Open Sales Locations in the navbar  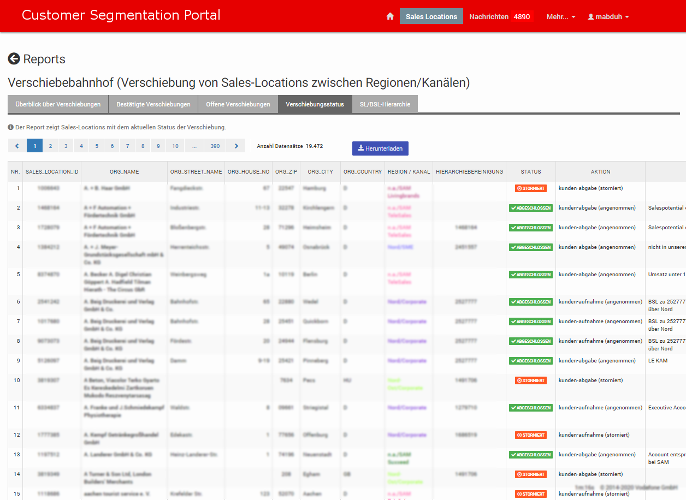point(431,17)
